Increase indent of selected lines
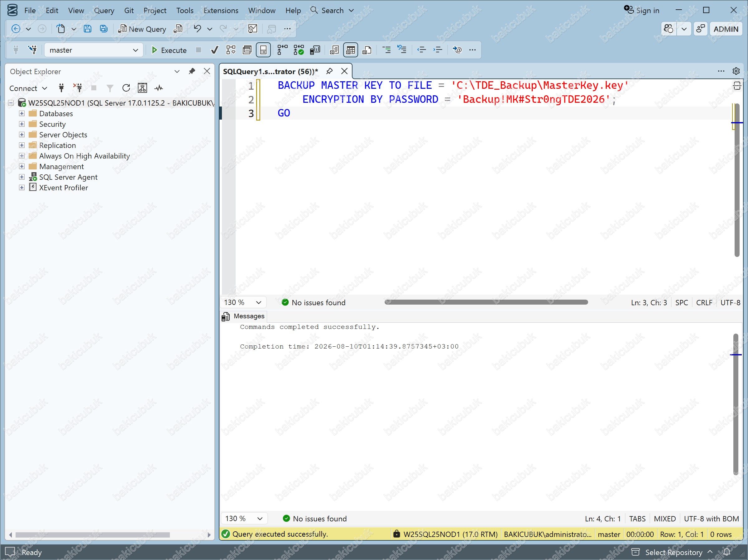 click(x=438, y=50)
